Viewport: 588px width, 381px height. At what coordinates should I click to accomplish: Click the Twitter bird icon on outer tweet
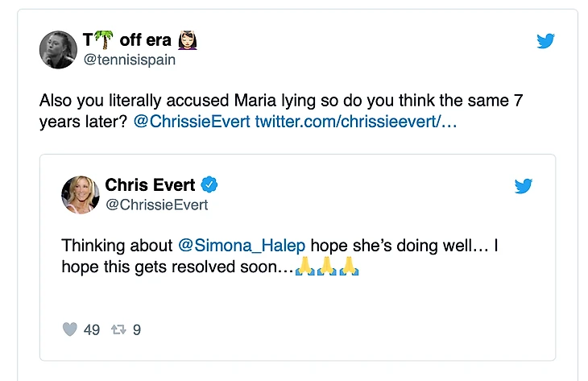(x=545, y=41)
